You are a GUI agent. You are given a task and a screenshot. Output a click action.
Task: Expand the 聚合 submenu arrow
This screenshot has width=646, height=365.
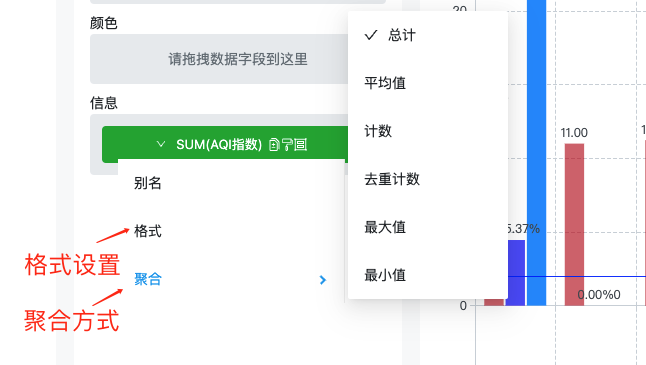tap(323, 280)
